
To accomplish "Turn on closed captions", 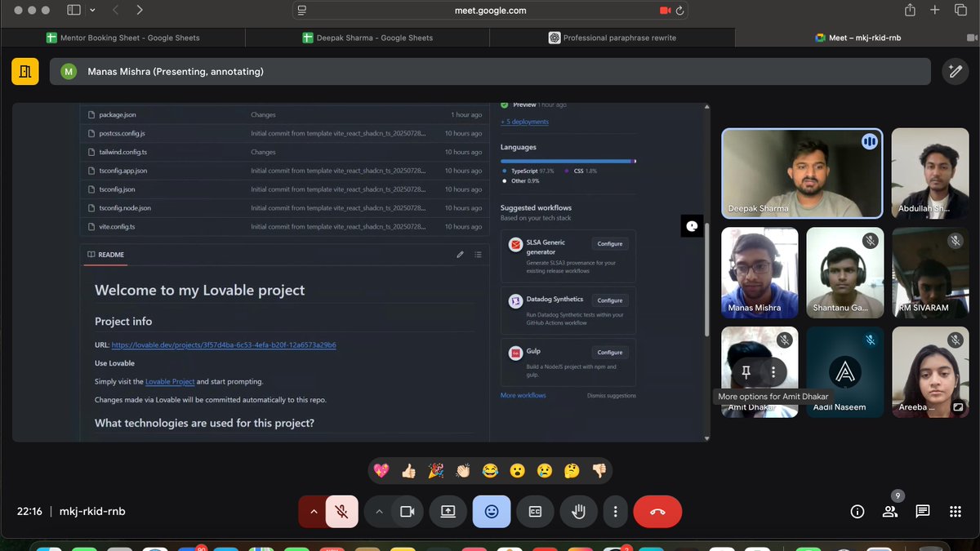I will point(535,512).
